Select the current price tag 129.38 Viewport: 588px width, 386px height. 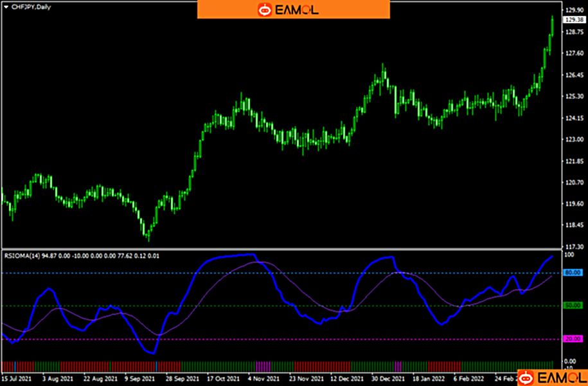click(573, 20)
